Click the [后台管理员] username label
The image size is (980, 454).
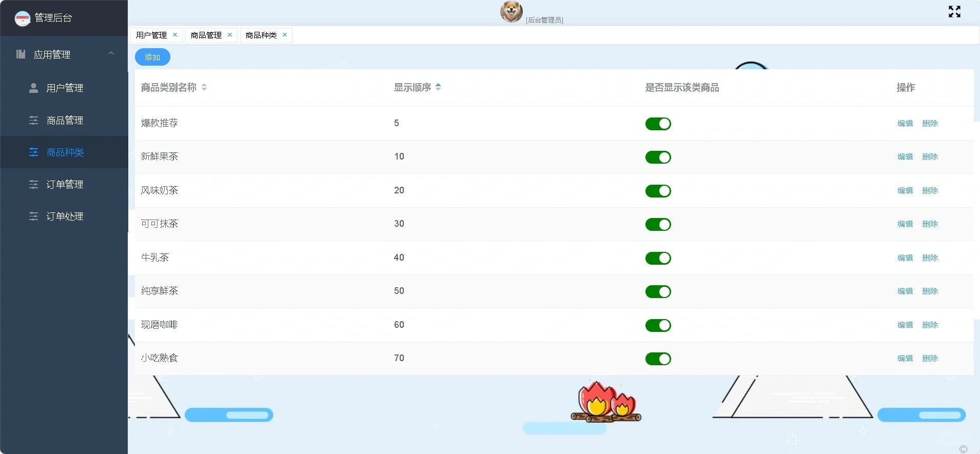[544, 20]
